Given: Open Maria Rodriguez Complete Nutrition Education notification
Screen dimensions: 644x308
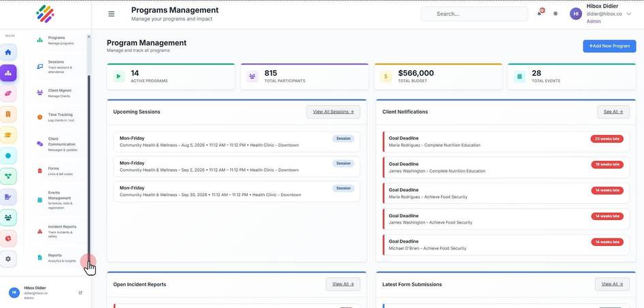Looking at the screenshot, I should (x=506, y=142).
